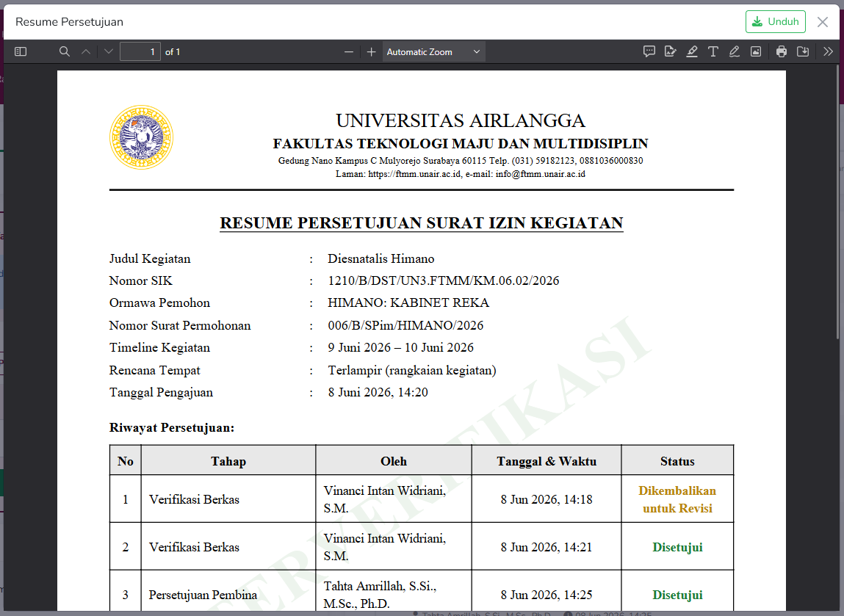Screen dimensions: 844x616
Task: Select the signature annotation tool
Action: pos(670,51)
